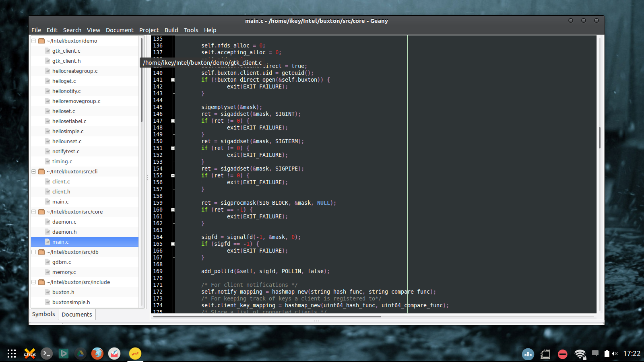Image resolution: width=644 pixels, height=362 pixels.
Task: Open the Help menu
Action: pos(210,30)
